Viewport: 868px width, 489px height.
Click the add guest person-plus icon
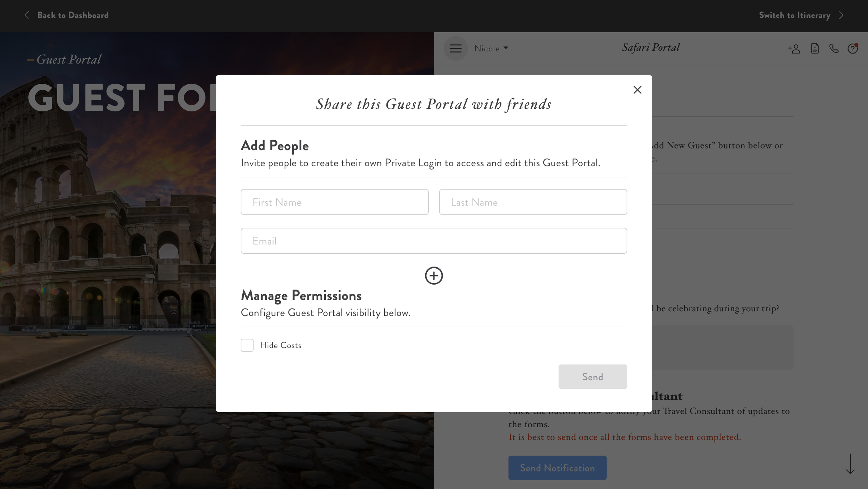(794, 49)
